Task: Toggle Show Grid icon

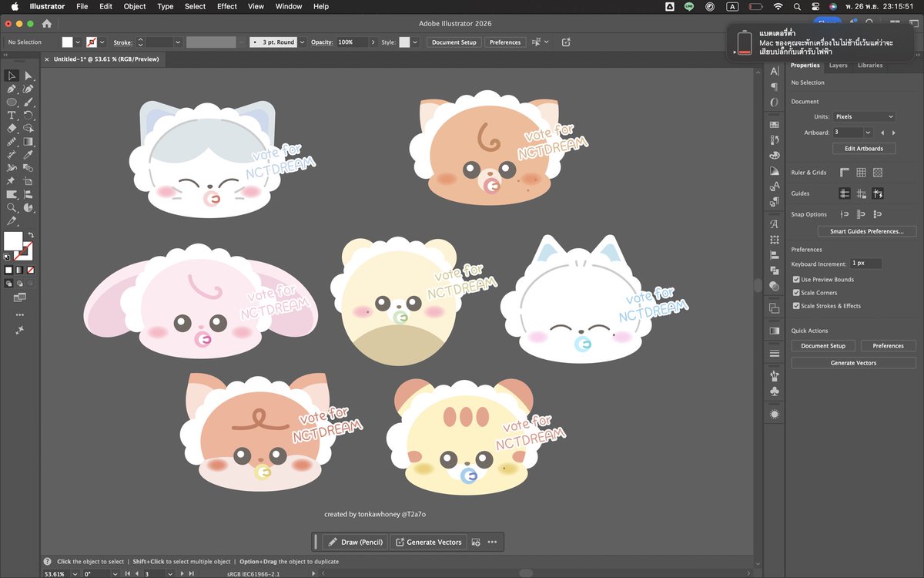Action: coord(861,173)
